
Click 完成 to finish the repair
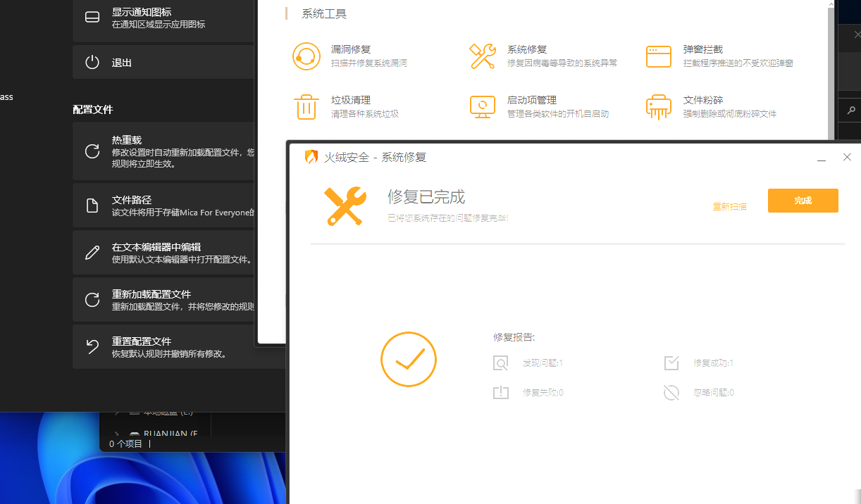pyautogui.click(x=803, y=201)
